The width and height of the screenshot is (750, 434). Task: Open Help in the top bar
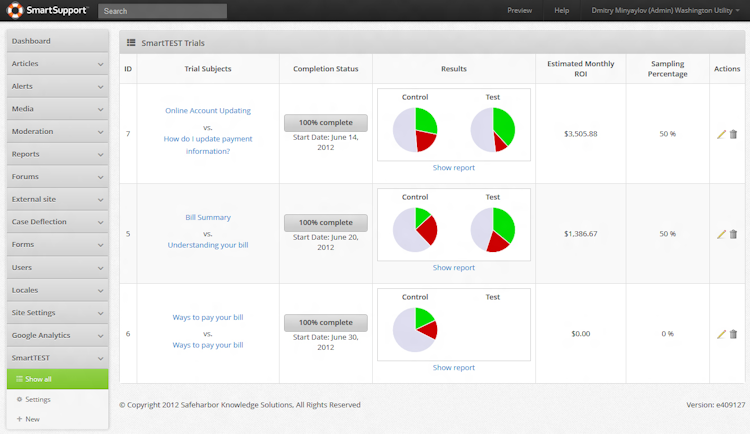(x=562, y=11)
